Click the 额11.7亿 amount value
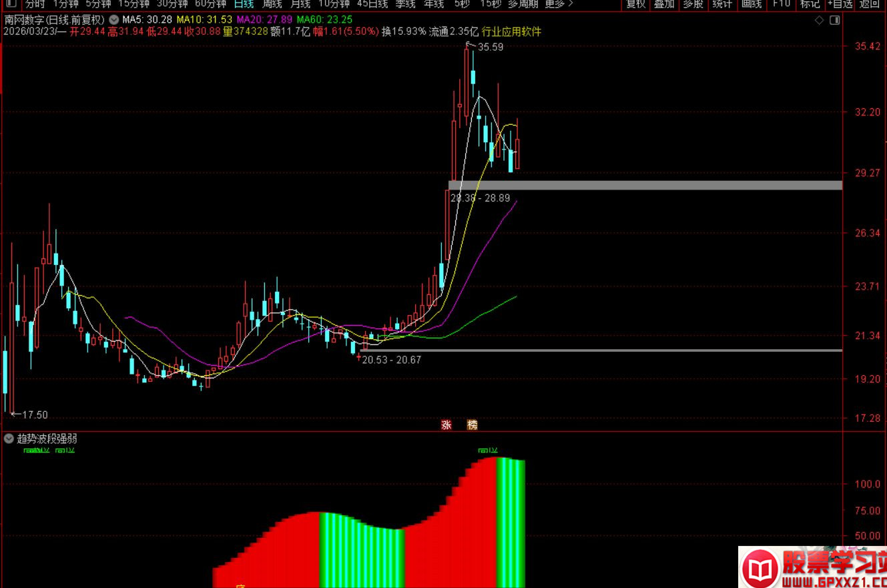The width and height of the screenshot is (887, 588). click(x=290, y=31)
